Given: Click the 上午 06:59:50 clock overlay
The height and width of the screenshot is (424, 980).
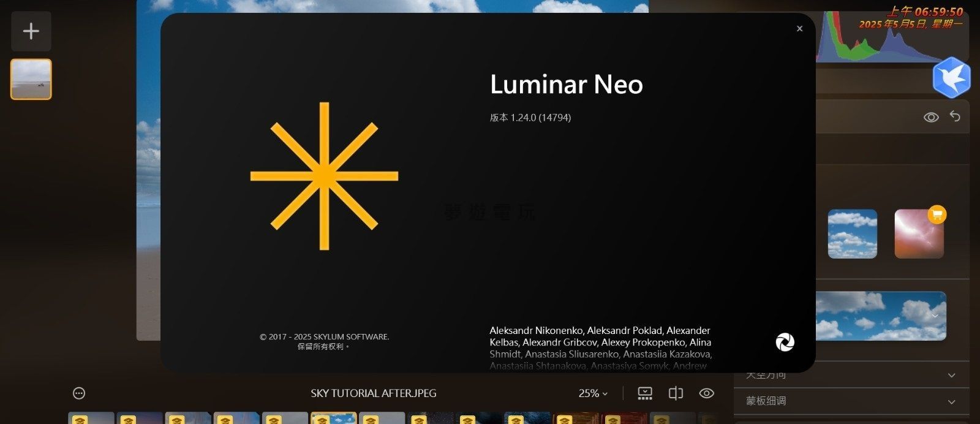Looking at the screenshot, I should coord(925,12).
